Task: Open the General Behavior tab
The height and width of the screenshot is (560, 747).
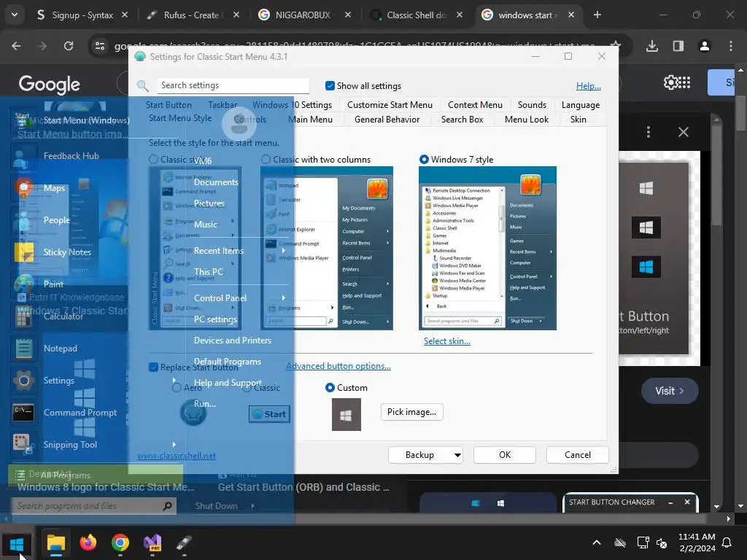Action: [387, 120]
